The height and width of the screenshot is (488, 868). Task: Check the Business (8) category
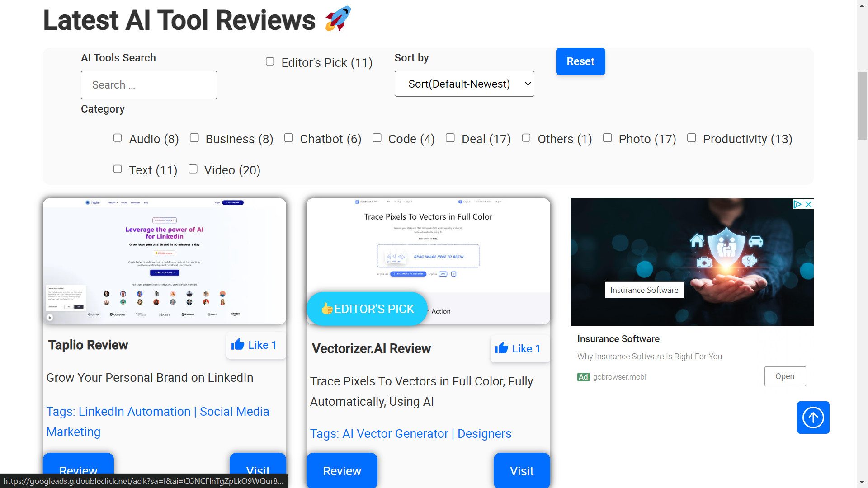click(194, 138)
